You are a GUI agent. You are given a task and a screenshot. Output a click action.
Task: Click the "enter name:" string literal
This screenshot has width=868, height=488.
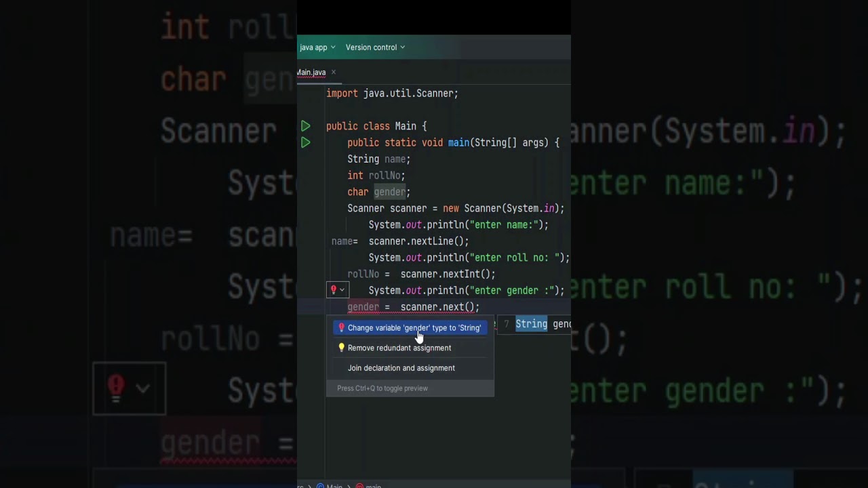click(x=503, y=225)
